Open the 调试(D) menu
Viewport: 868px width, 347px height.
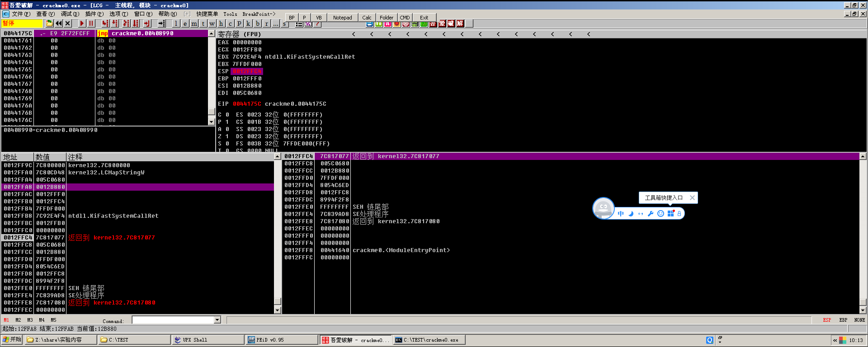point(70,14)
